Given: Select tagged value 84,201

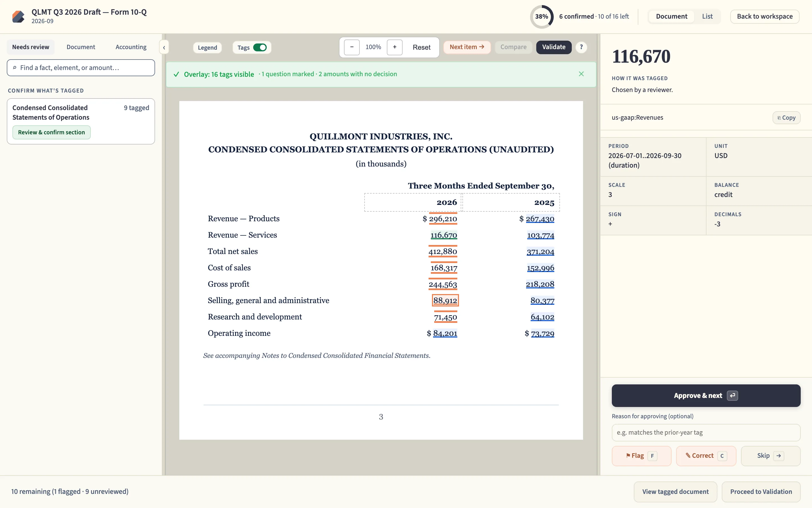Looking at the screenshot, I should pyautogui.click(x=445, y=333).
